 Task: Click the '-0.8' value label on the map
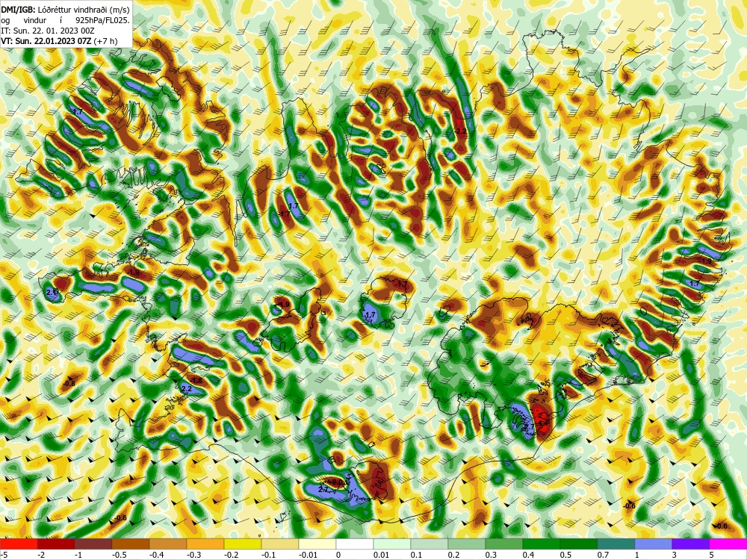tap(69, 383)
